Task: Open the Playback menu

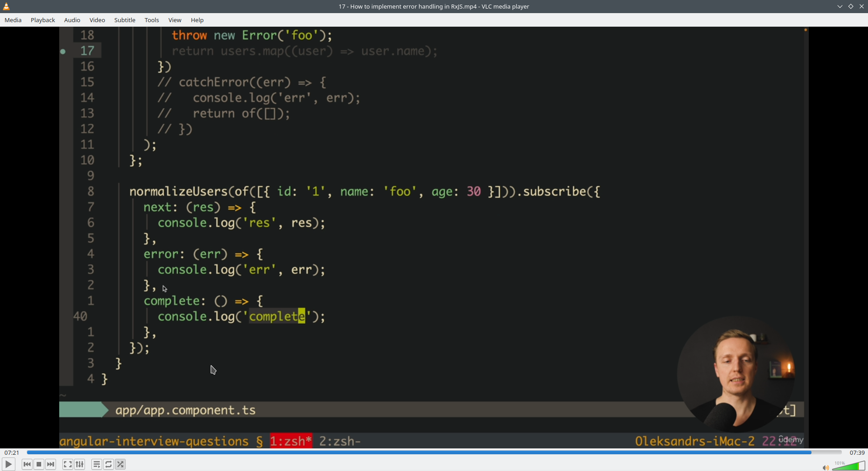Action: coord(43,20)
